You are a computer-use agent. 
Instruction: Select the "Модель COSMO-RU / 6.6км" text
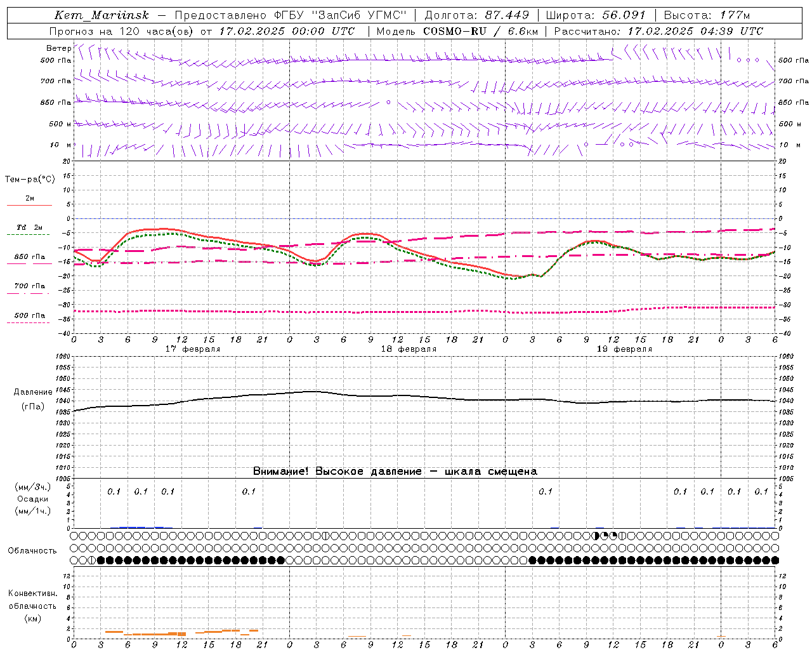point(457,31)
